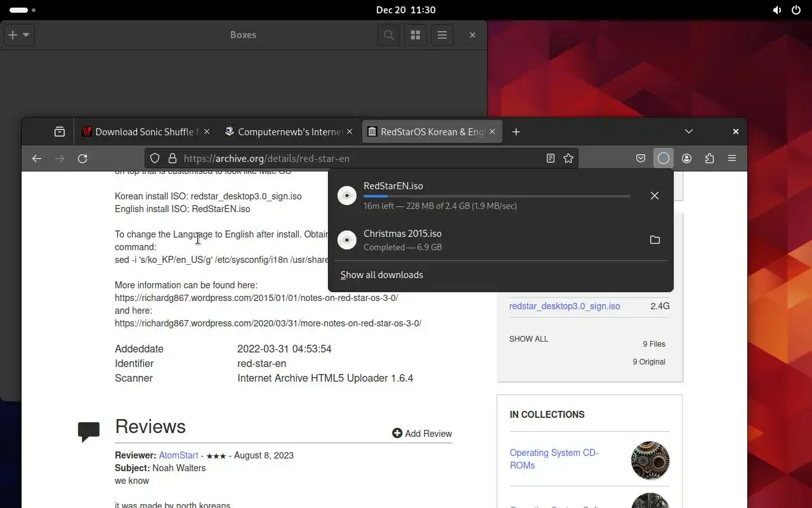Open tracking protection shield icon
This screenshot has height=508, width=812.
click(x=155, y=159)
